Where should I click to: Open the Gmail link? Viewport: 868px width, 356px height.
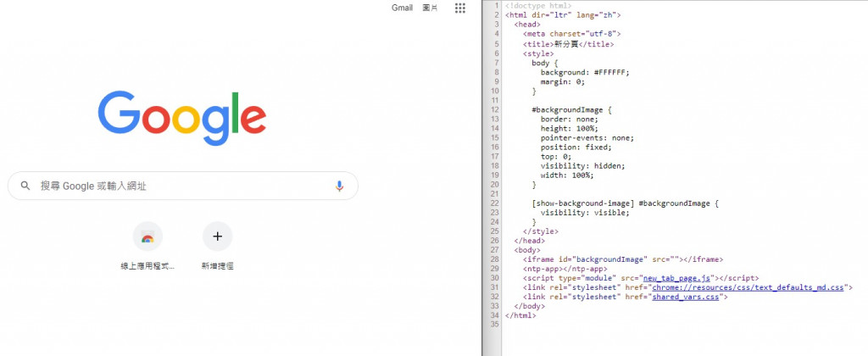pos(402,8)
